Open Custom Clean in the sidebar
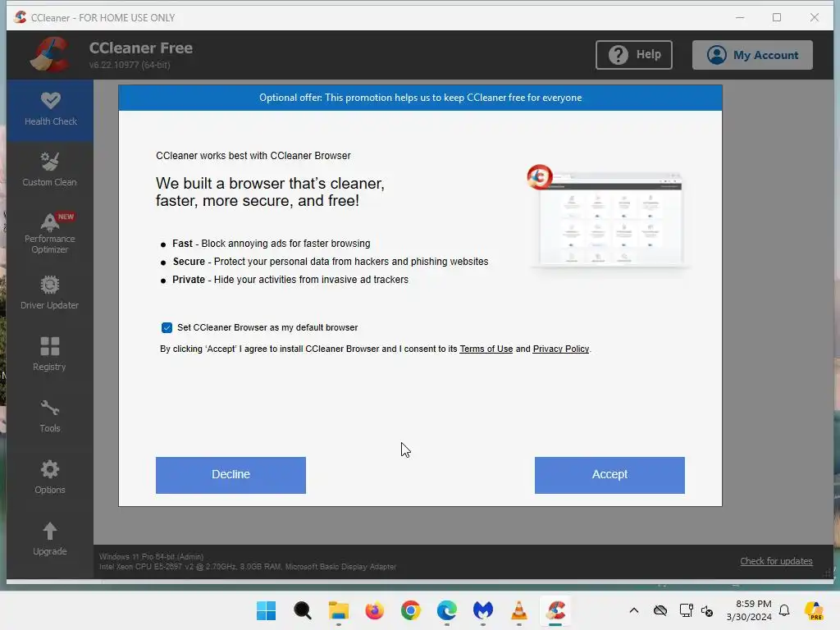Viewport: 840px width, 630px height. pyautogui.click(x=50, y=170)
